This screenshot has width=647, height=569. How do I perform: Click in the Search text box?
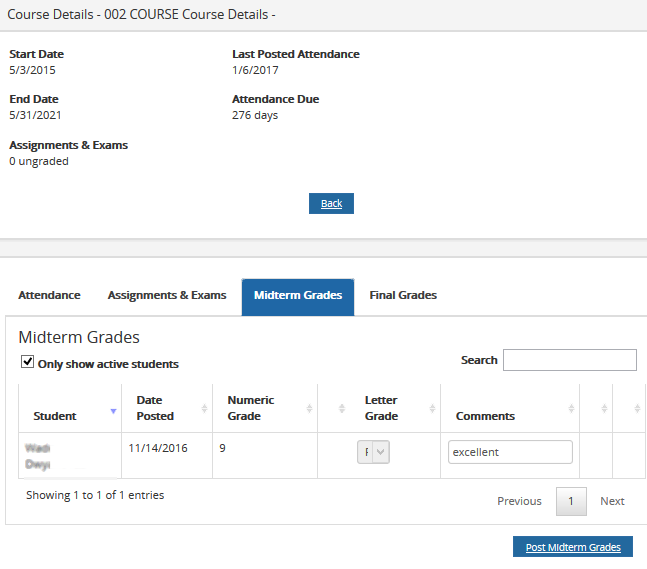pyautogui.click(x=569, y=360)
